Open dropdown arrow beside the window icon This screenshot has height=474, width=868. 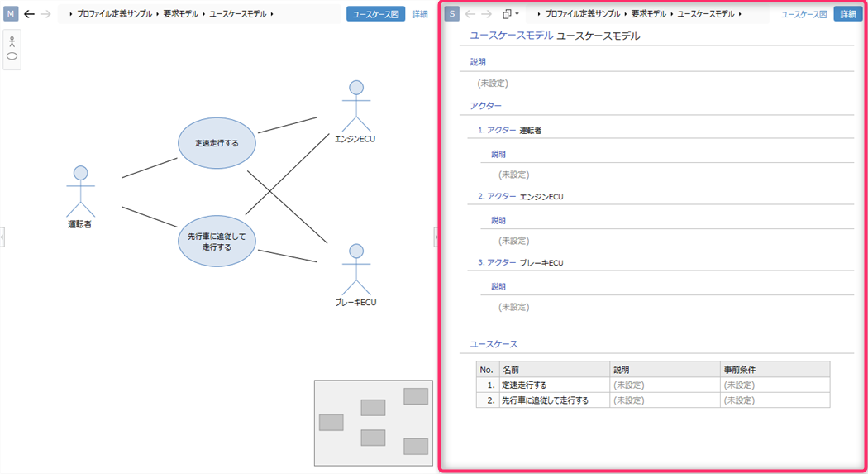pos(517,14)
